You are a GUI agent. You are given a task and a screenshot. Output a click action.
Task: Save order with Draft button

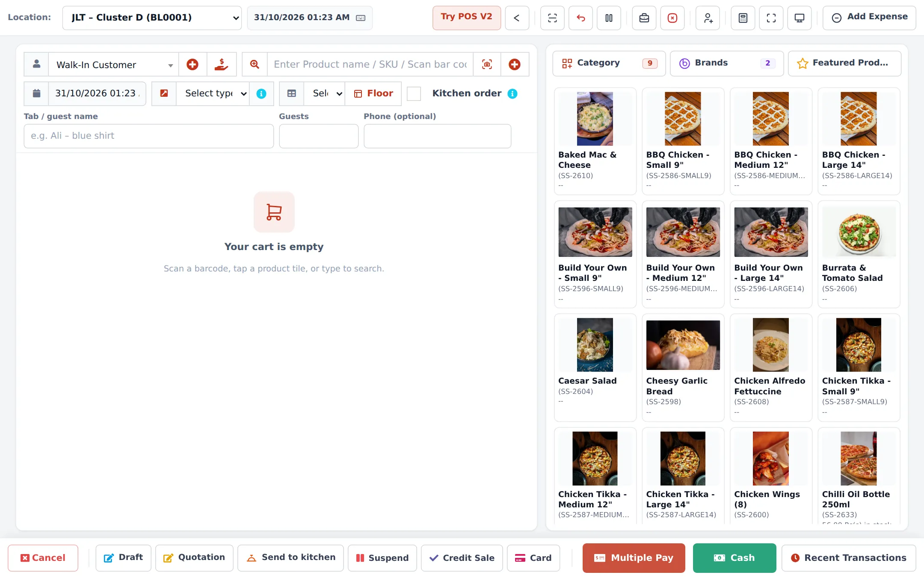[x=123, y=558]
